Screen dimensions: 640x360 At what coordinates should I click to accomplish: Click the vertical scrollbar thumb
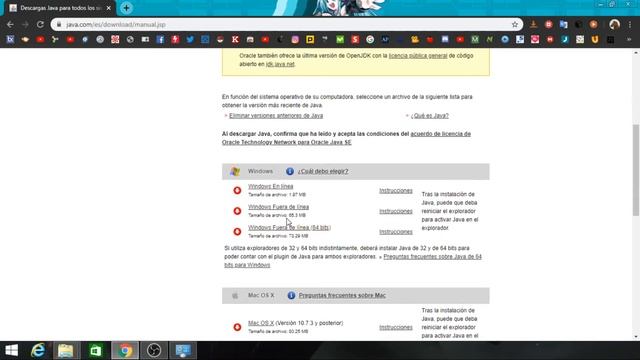[x=636, y=170]
